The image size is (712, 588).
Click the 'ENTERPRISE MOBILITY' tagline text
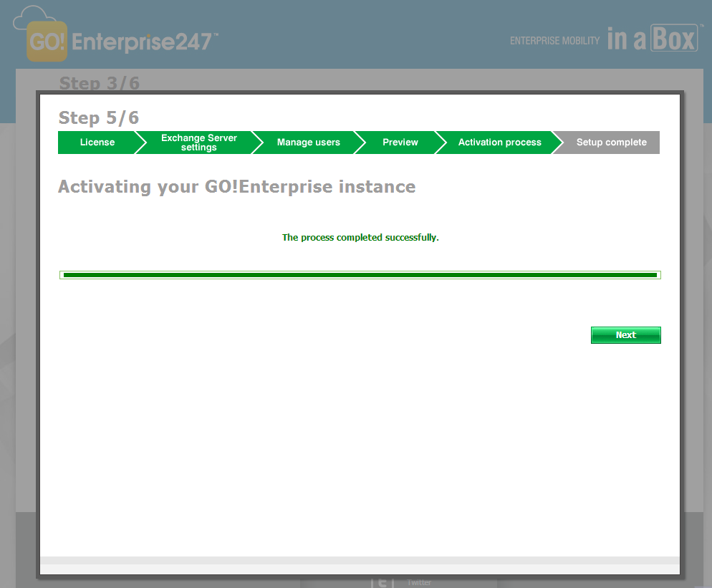(554, 41)
